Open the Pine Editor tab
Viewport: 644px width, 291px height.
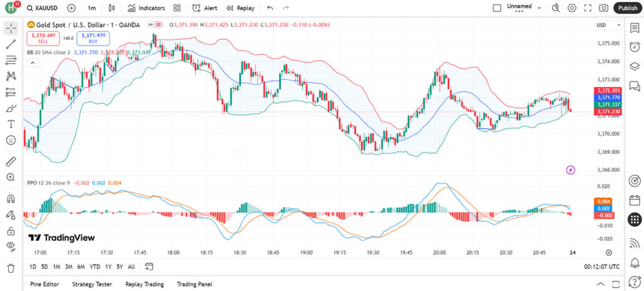click(x=45, y=284)
